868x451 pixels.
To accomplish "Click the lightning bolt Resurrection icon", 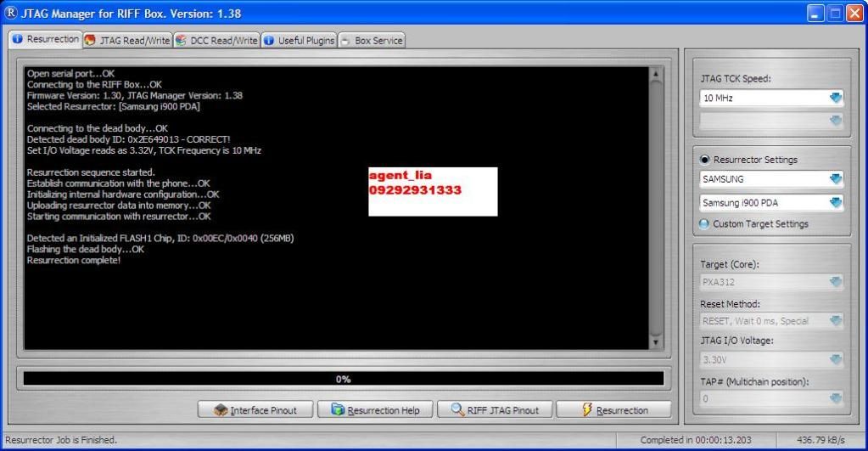I will coord(587,409).
